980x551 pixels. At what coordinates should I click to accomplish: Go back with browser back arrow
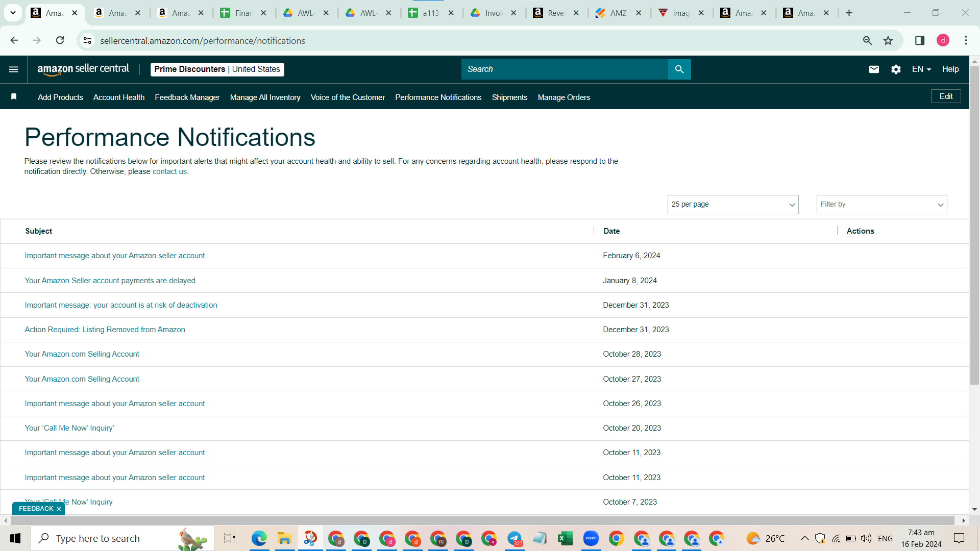coord(14,40)
